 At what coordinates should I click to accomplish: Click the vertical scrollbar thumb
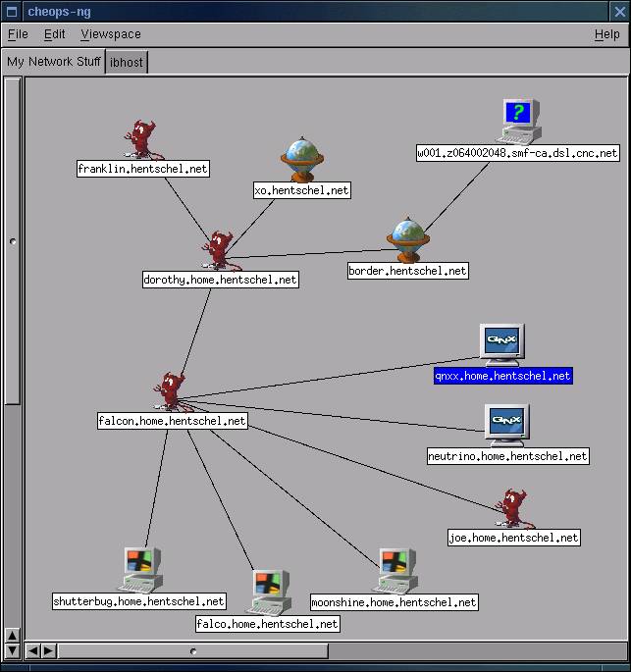click(x=13, y=241)
